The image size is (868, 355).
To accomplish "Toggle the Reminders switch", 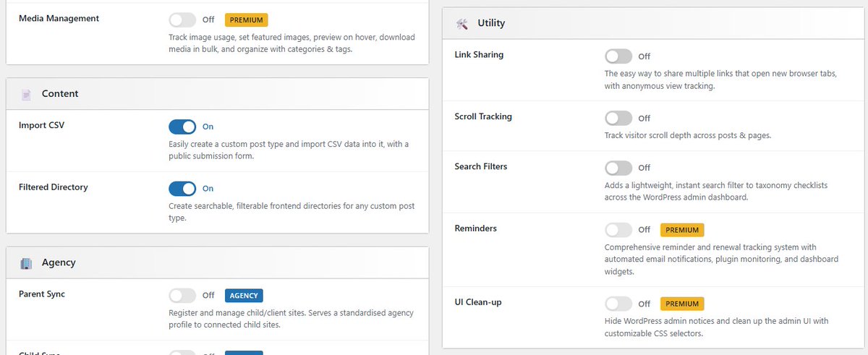I will pos(618,230).
